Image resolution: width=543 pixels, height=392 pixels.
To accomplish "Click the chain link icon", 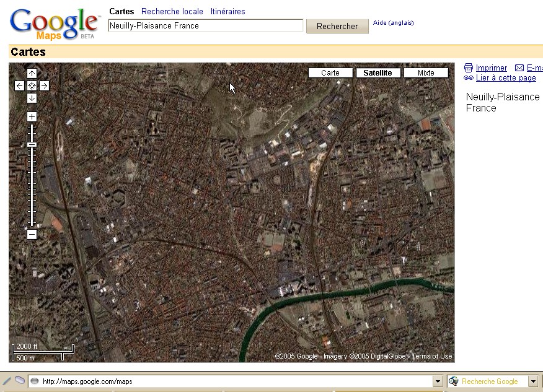I will point(469,78).
